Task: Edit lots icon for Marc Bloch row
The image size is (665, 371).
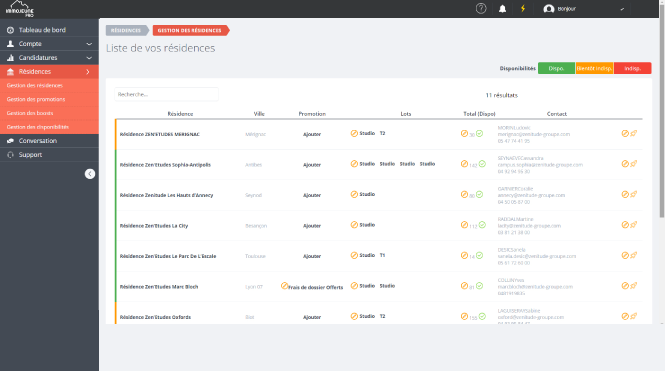Action: [x=354, y=286]
